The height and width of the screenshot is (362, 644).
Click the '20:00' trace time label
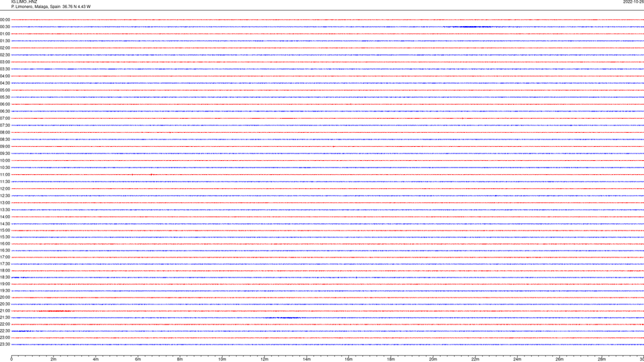[5, 298]
